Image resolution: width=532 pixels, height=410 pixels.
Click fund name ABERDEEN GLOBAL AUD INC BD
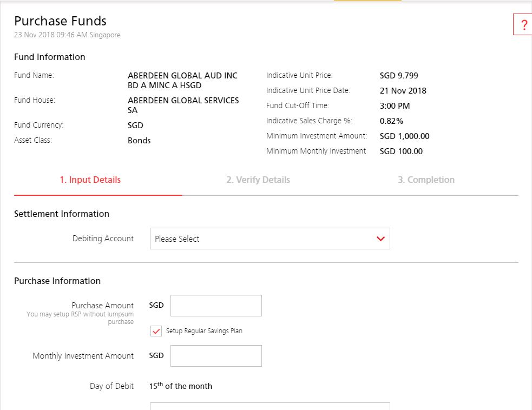point(182,81)
